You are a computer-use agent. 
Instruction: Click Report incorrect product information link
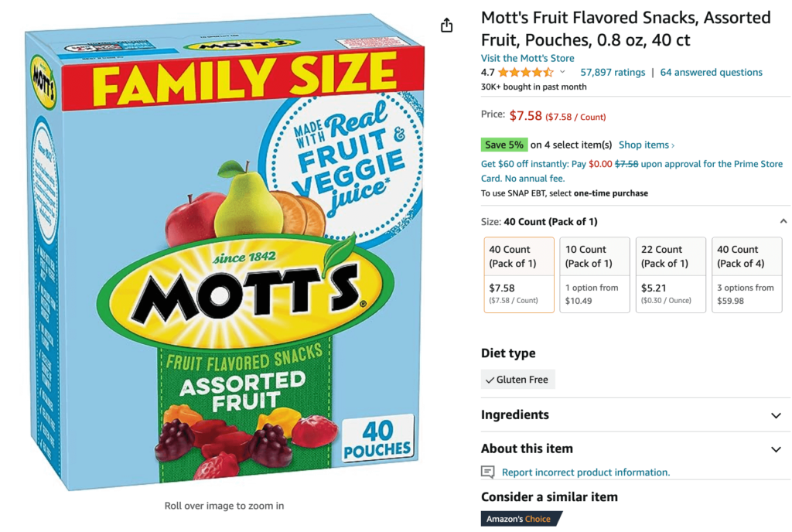click(585, 472)
